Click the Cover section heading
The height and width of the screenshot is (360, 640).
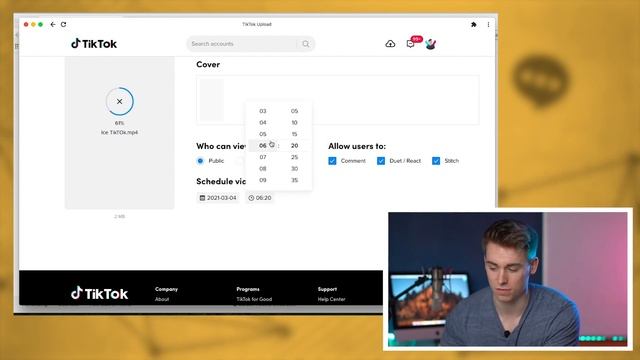tap(208, 64)
